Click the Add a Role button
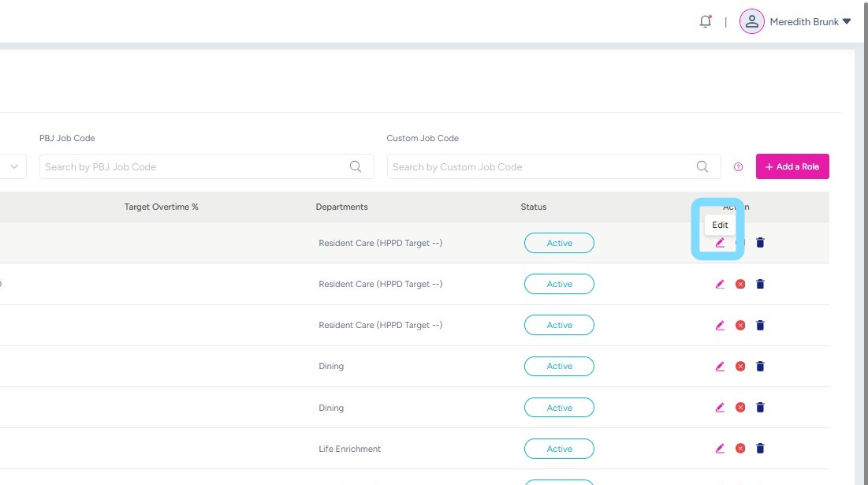 coord(792,166)
